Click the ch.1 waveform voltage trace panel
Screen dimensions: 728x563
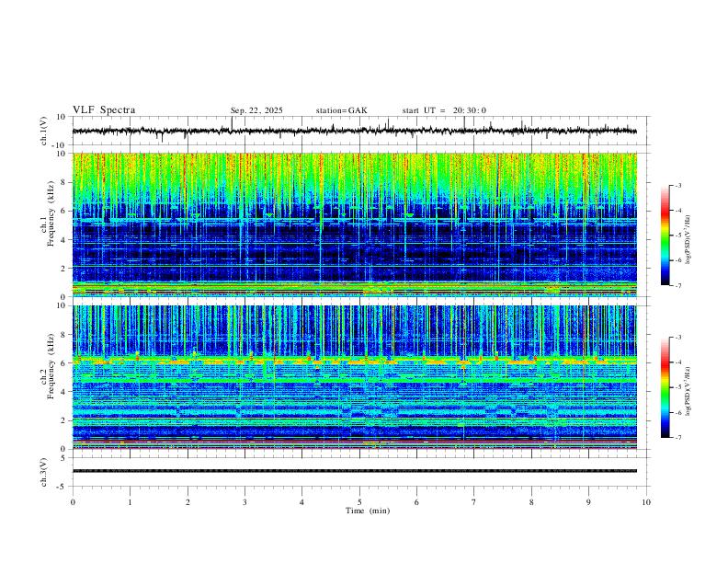point(361,131)
